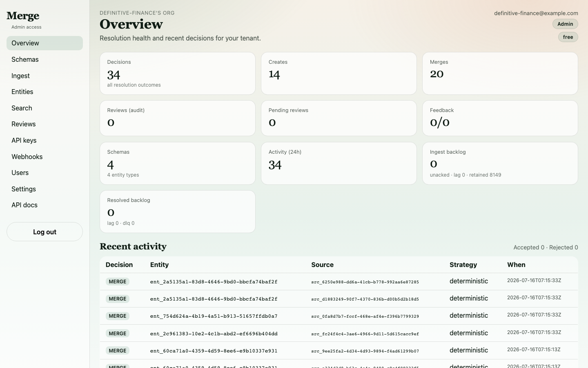The height and width of the screenshot is (368, 588).
Task: Click the Source column header
Action: 322,265
